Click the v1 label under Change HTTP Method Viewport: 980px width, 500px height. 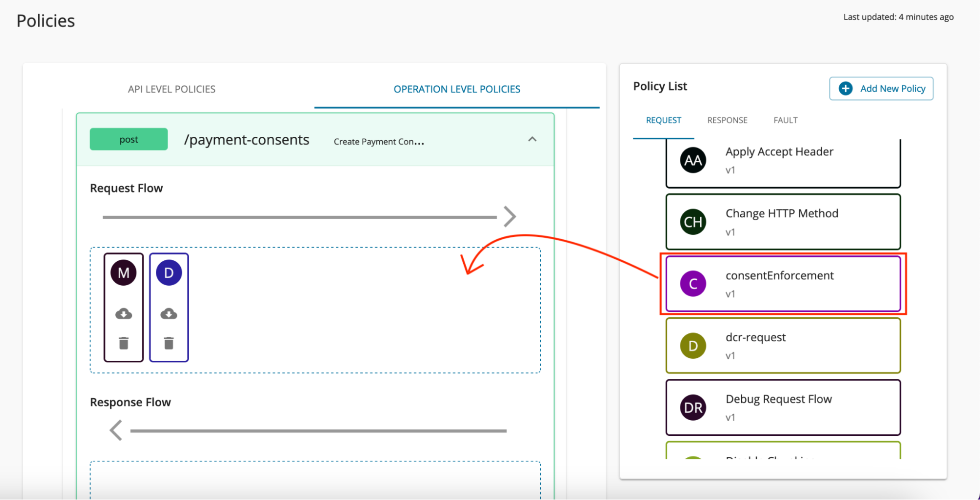pyautogui.click(x=730, y=232)
